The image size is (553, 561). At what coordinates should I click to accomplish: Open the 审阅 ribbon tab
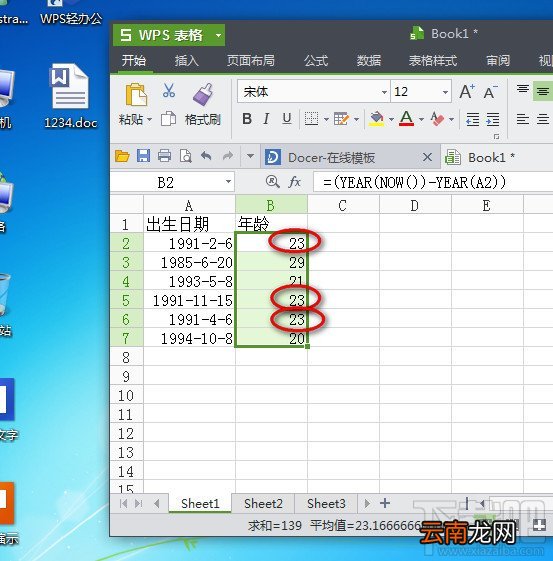pyautogui.click(x=498, y=60)
